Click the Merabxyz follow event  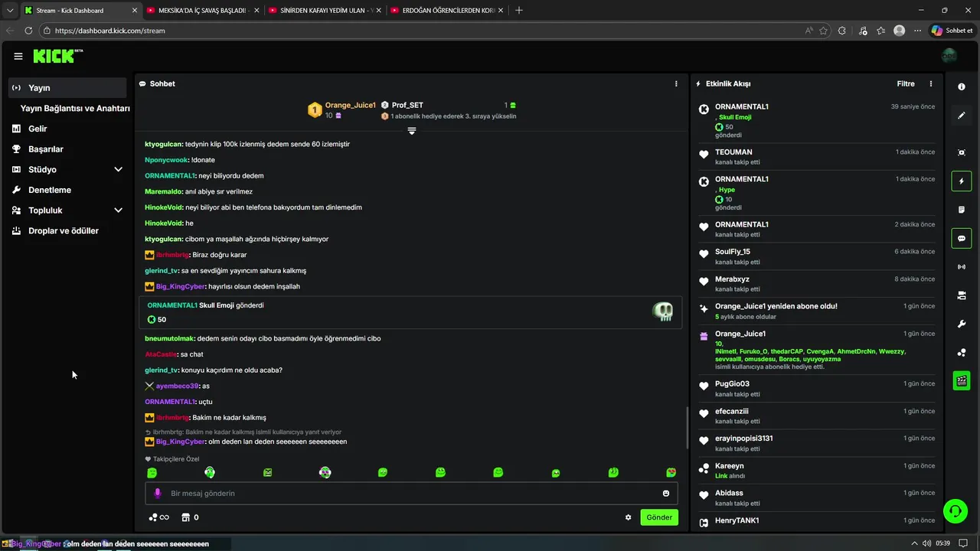click(x=816, y=284)
